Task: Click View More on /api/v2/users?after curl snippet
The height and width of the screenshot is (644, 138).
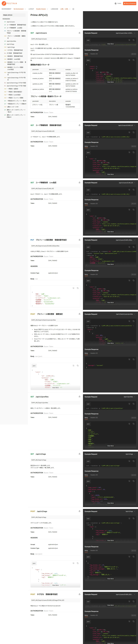Action: (110, 44)
